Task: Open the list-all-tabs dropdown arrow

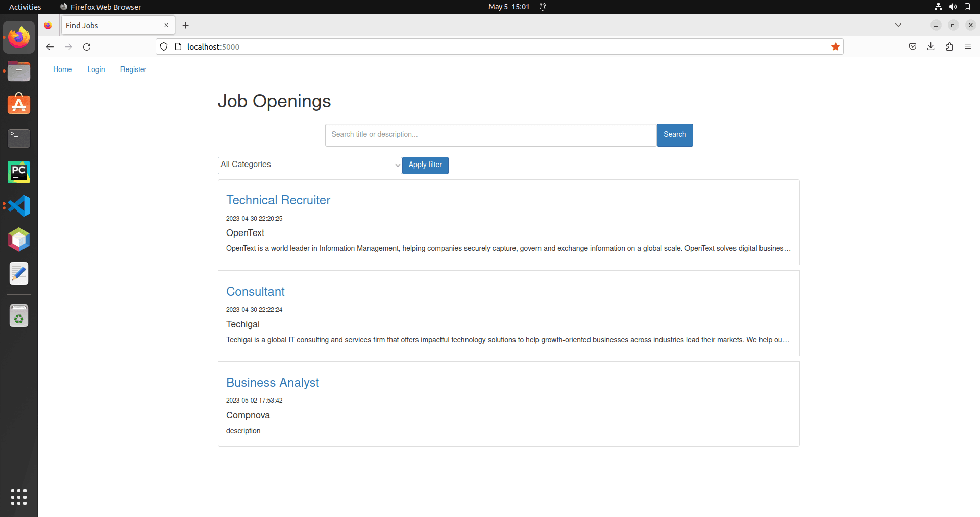Action: [898, 25]
